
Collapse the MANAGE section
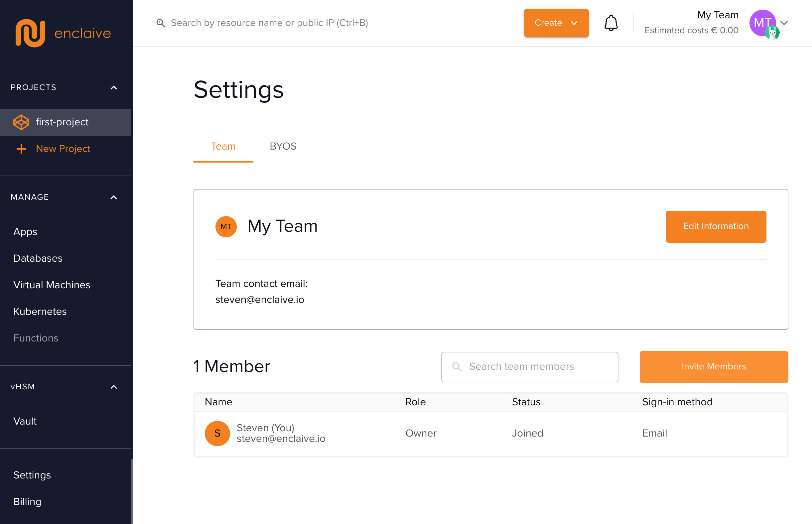pyautogui.click(x=114, y=197)
